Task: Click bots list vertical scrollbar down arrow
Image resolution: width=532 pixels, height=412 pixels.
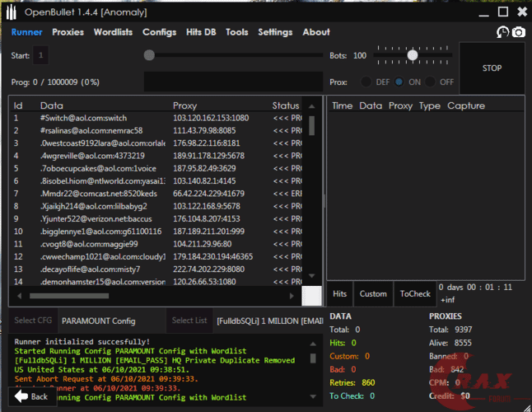Action: pyautogui.click(x=312, y=275)
